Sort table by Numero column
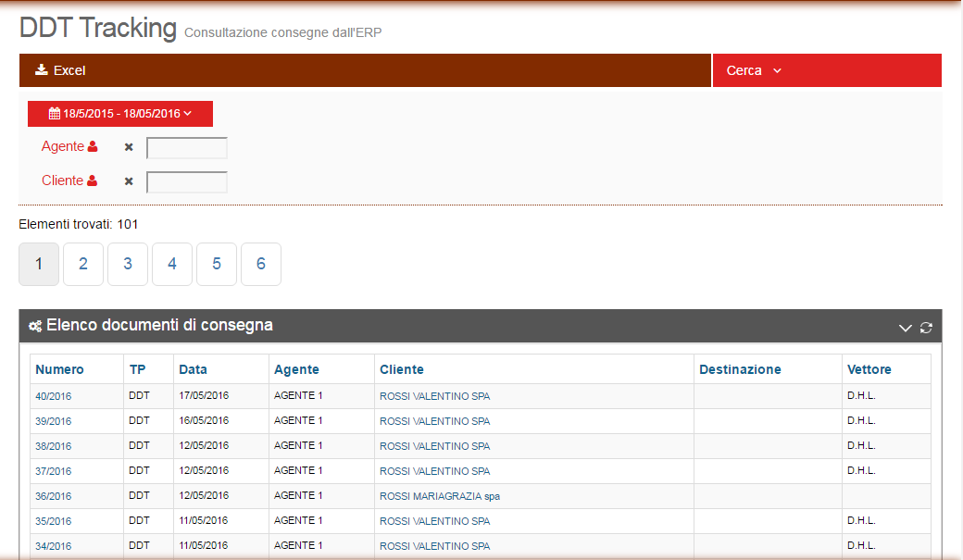 pyautogui.click(x=59, y=369)
